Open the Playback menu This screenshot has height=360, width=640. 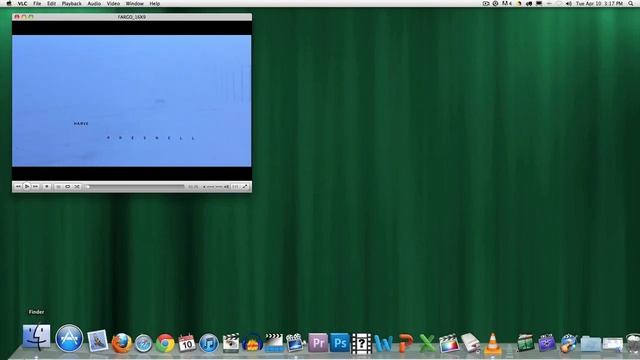coord(71,4)
